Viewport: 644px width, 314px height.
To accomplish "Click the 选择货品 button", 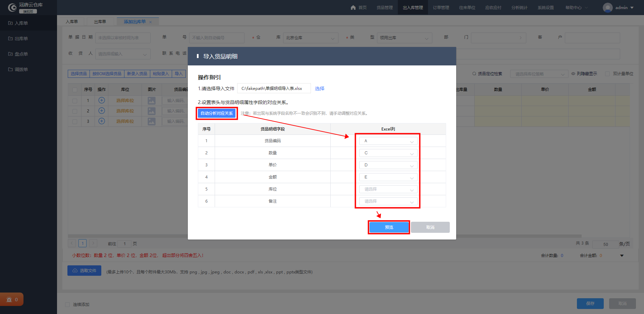I will click(x=79, y=74).
